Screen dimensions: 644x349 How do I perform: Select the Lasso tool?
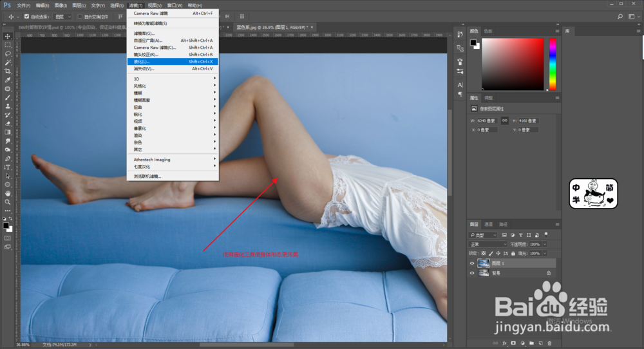click(x=7, y=54)
